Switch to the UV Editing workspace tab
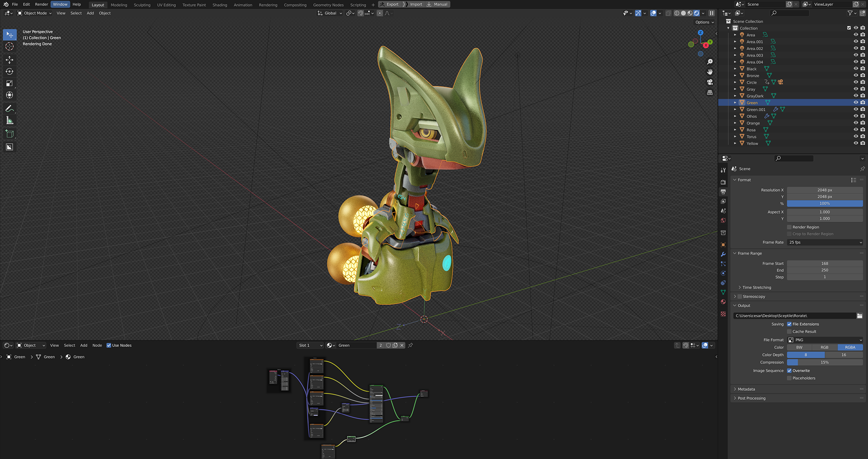868x459 pixels. pos(166,5)
